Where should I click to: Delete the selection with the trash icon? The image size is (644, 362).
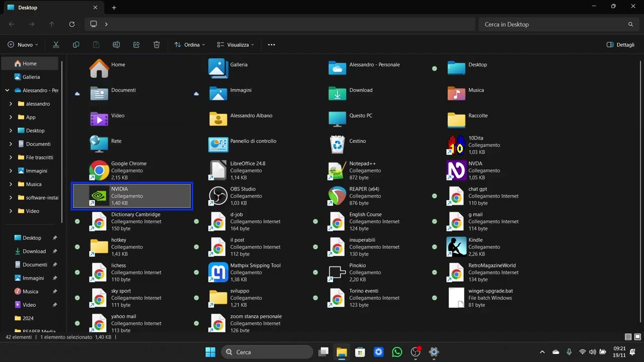pyautogui.click(x=156, y=45)
